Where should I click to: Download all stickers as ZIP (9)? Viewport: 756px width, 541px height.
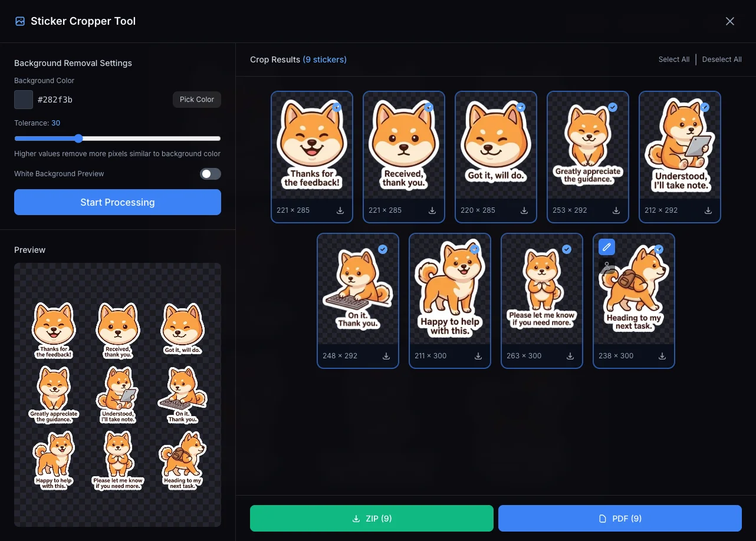(372, 519)
